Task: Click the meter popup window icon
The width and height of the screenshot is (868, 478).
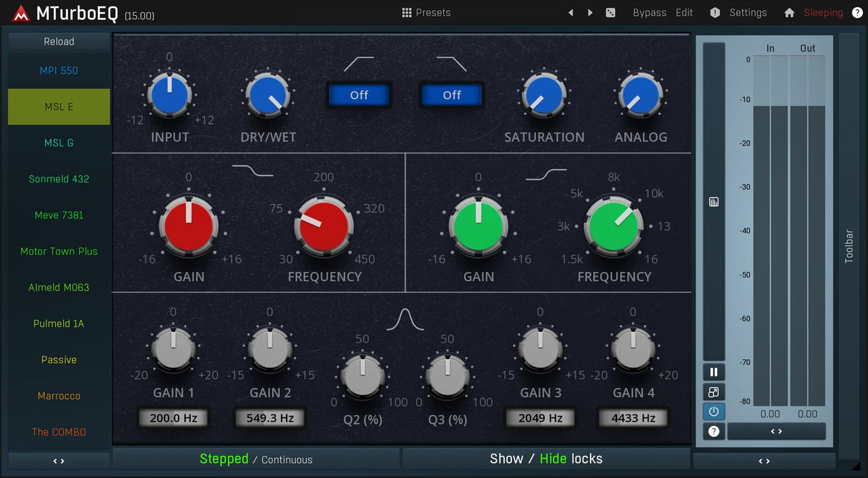Action: 714,392
